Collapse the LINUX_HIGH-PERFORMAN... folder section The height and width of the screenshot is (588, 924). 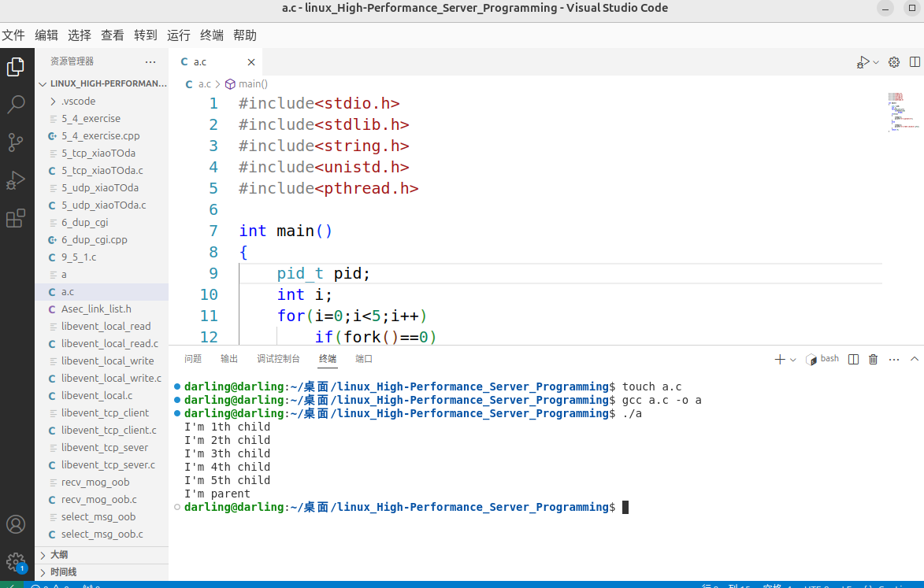(x=102, y=83)
